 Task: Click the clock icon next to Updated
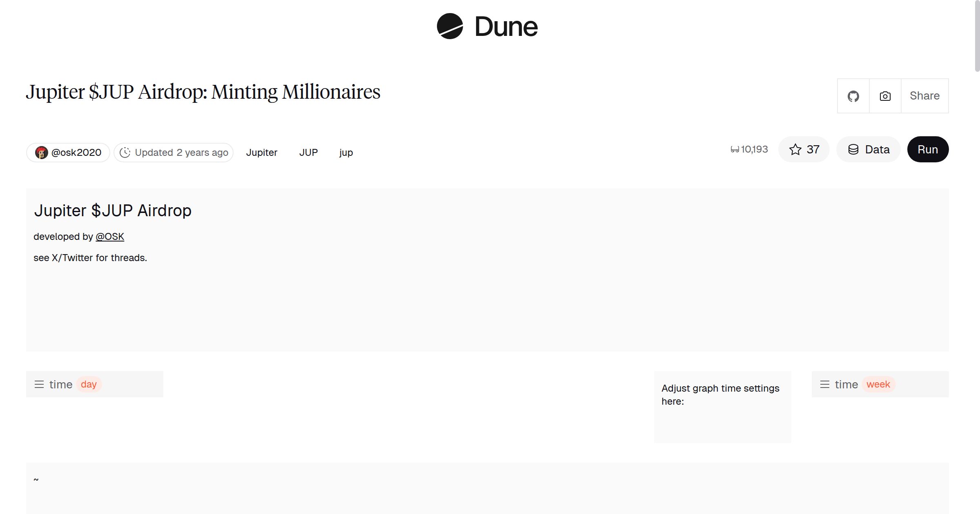(x=125, y=152)
